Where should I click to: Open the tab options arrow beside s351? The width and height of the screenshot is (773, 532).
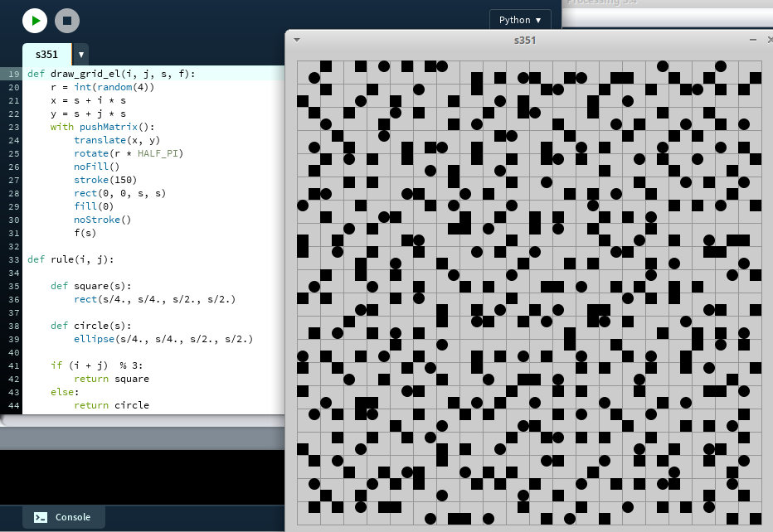click(80, 55)
